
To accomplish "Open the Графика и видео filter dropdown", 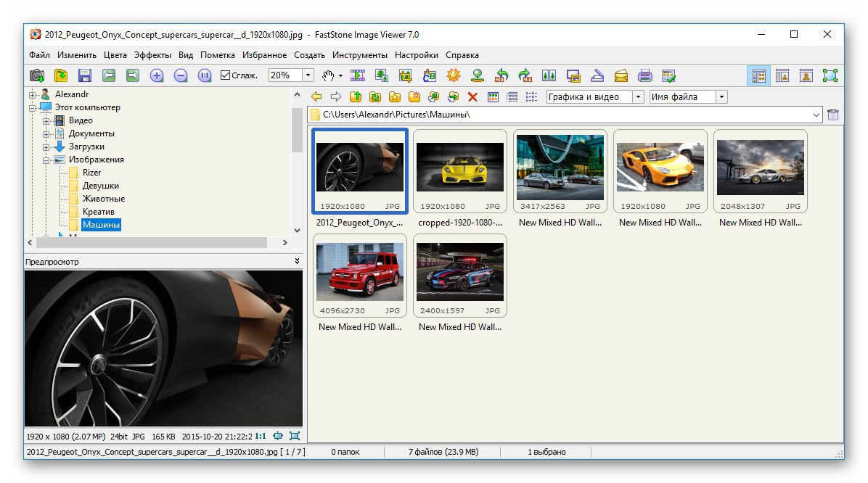I will click(638, 97).
